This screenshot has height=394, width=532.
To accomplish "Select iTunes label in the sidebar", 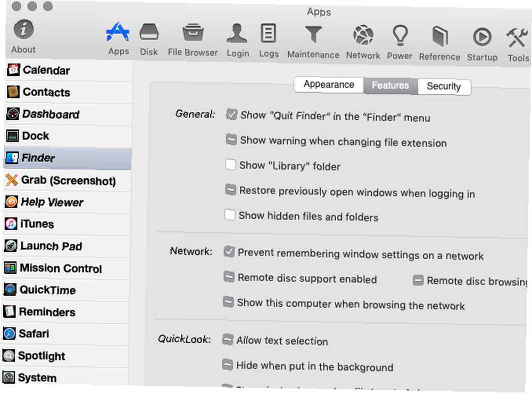I will [37, 224].
